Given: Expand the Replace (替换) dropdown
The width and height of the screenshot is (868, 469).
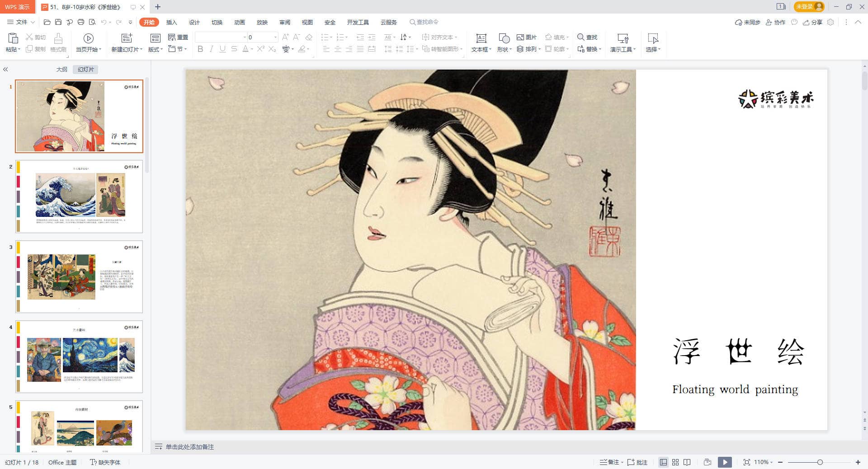Looking at the screenshot, I should click(590, 49).
